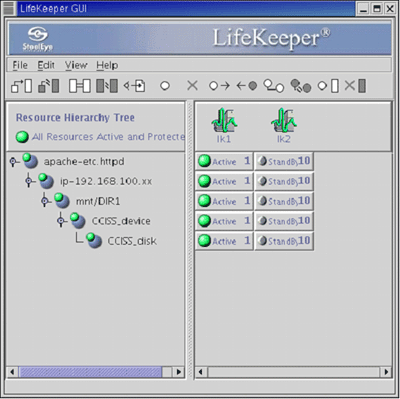Click the StandBy 10 cell for CCISS_device

[284, 221]
